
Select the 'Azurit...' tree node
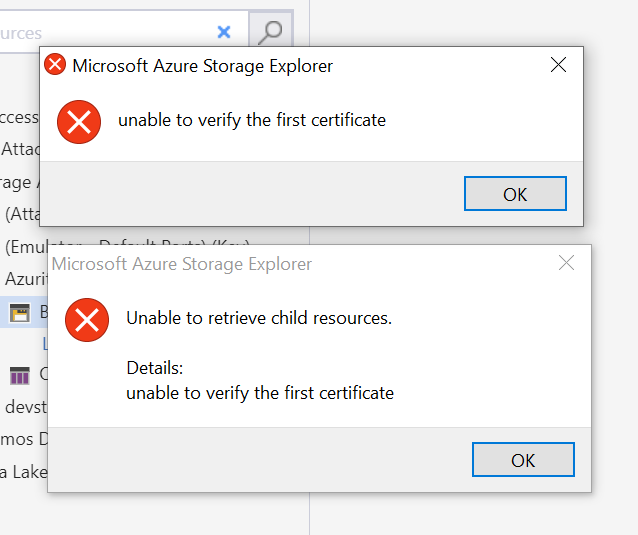point(26,279)
